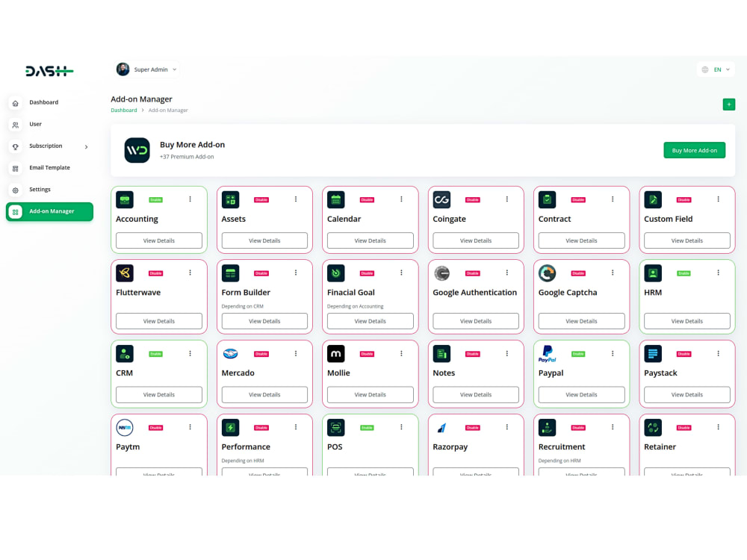Click the Google Captcha add-on icon
The height and width of the screenshot is (560, 747).
(546, 273)
